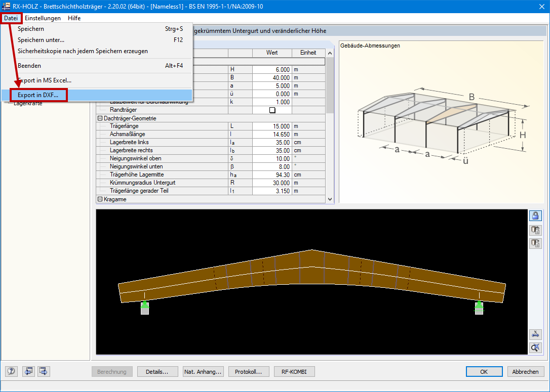Screen dimensions: 550x392
Task: Open the Einstellungen menu
Action: (43, 18)
